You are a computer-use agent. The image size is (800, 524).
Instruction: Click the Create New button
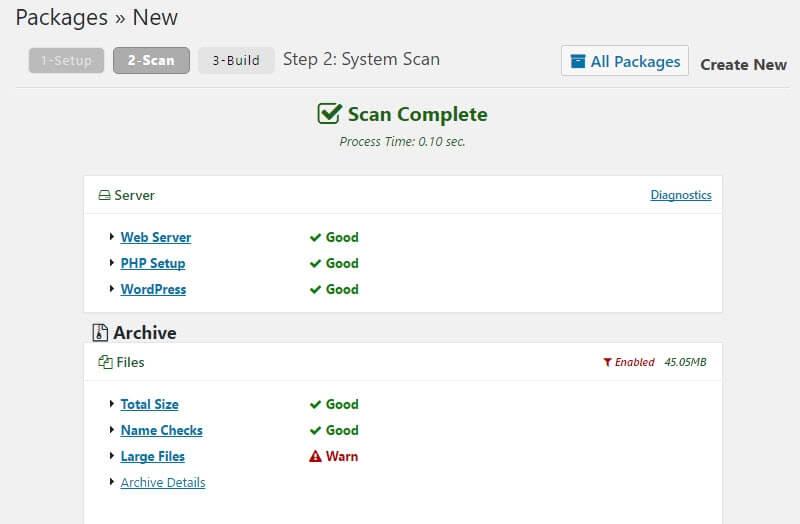[x=743, y=64]
